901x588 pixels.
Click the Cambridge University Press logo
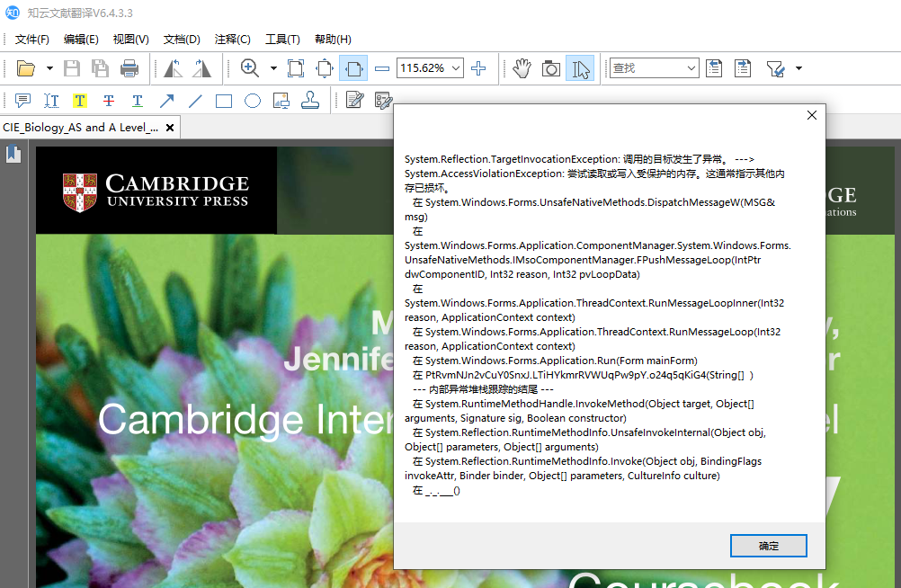point(156,192)
